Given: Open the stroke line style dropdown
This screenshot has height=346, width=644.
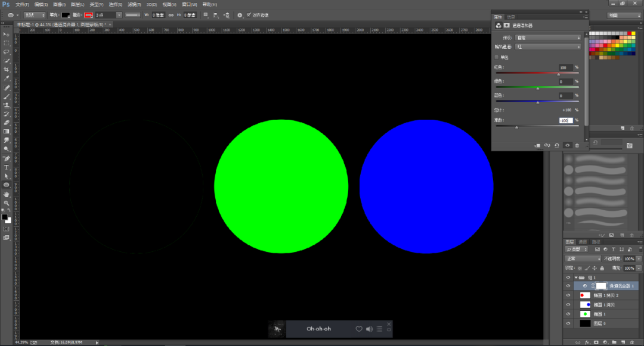Looking at the screenshot, I should pyautogui.click(x=132, y=15).
